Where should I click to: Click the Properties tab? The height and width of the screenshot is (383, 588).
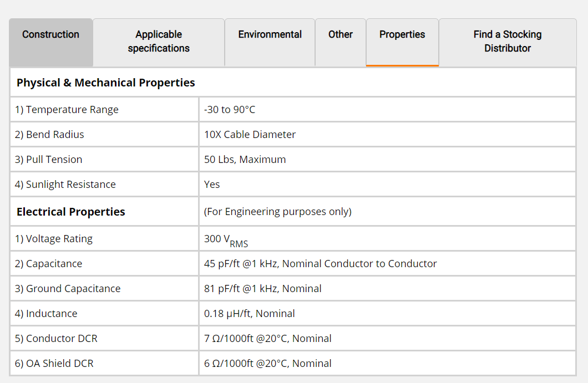[402, 35]
